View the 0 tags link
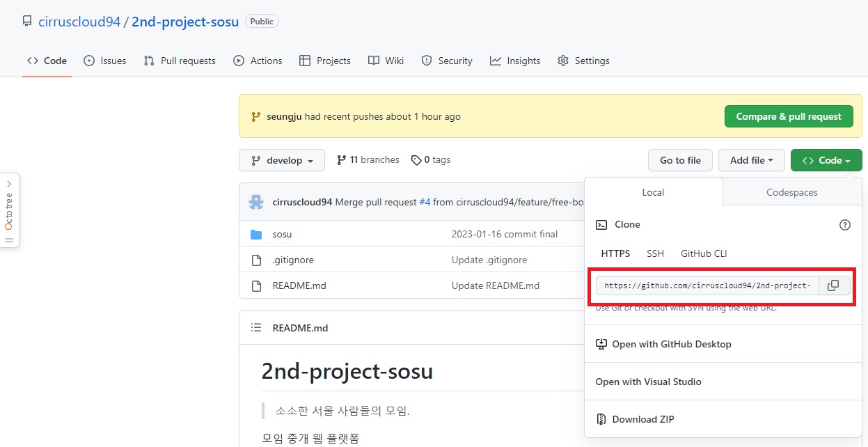The width and height of the screenshot is (868, 447). click(431, 160)
